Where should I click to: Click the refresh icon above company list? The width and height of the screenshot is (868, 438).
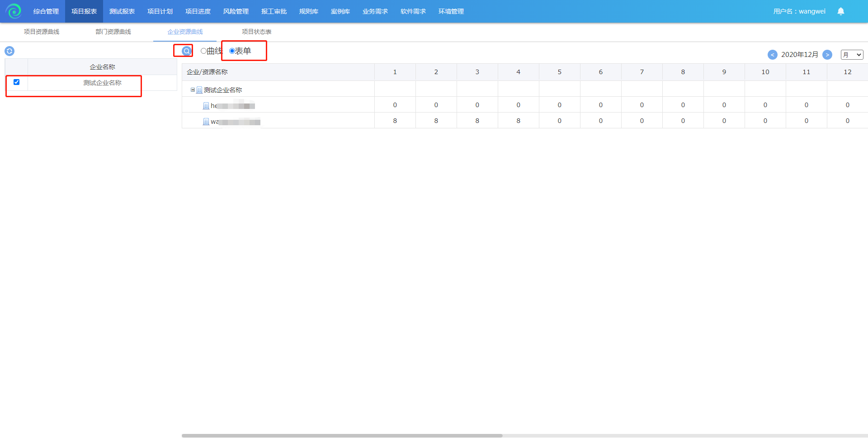(9, 51)
